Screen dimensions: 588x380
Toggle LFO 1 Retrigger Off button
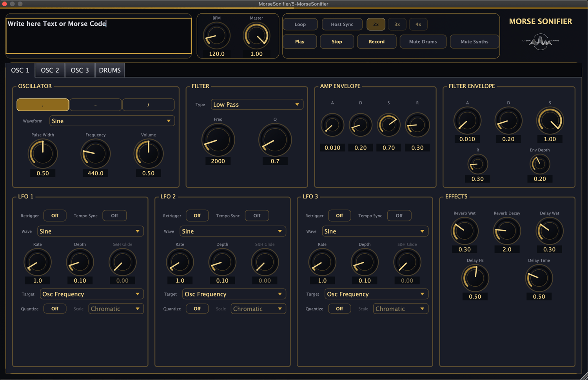(x=55, y=216)
